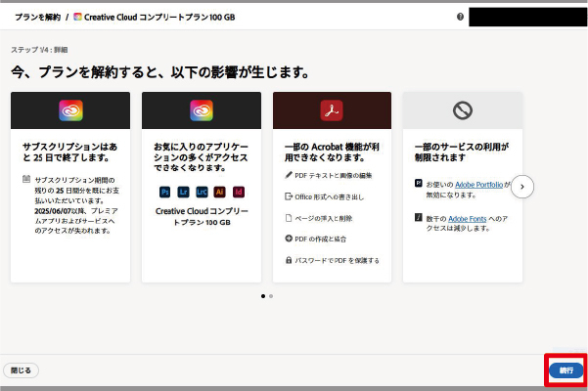This screenshot has height=391, width=588.
Task: Click Creative Cloud コンプリートプラン 100 GB card text
Action: click(x=202, y=217)
